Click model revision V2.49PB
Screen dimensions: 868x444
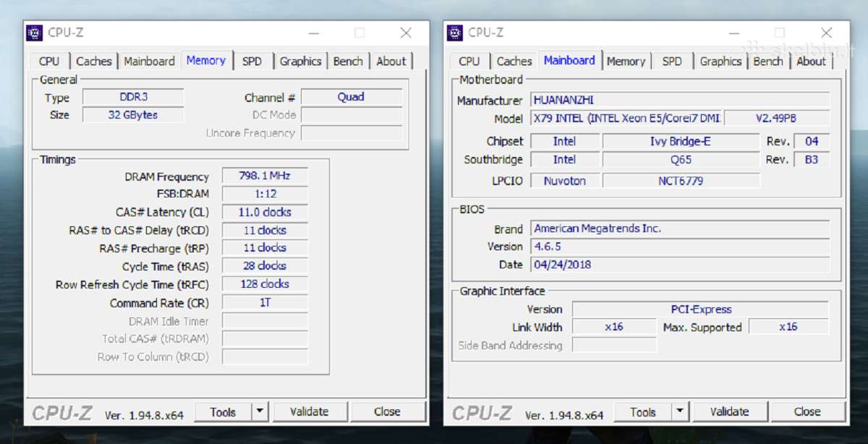[777, 118]
